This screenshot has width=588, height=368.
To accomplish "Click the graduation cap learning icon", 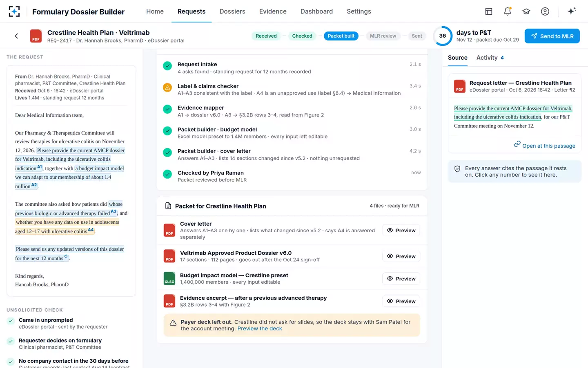I will pos(526,11).
